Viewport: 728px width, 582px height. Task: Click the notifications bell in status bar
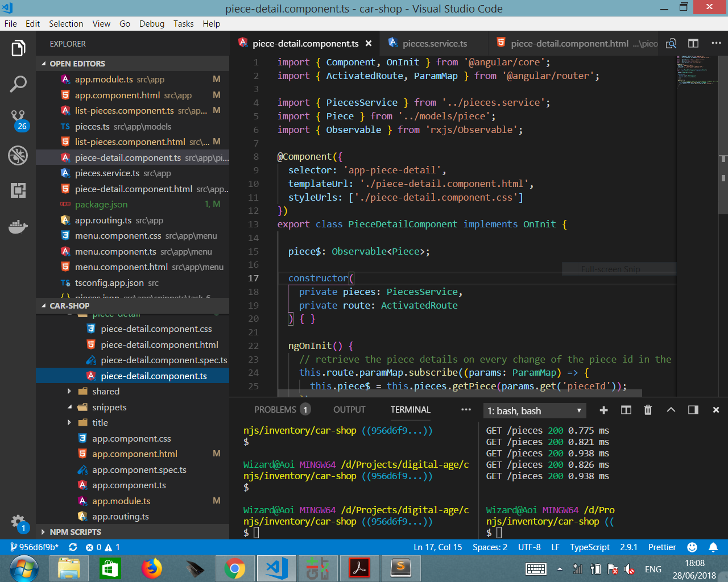click(x=713, y=547)
